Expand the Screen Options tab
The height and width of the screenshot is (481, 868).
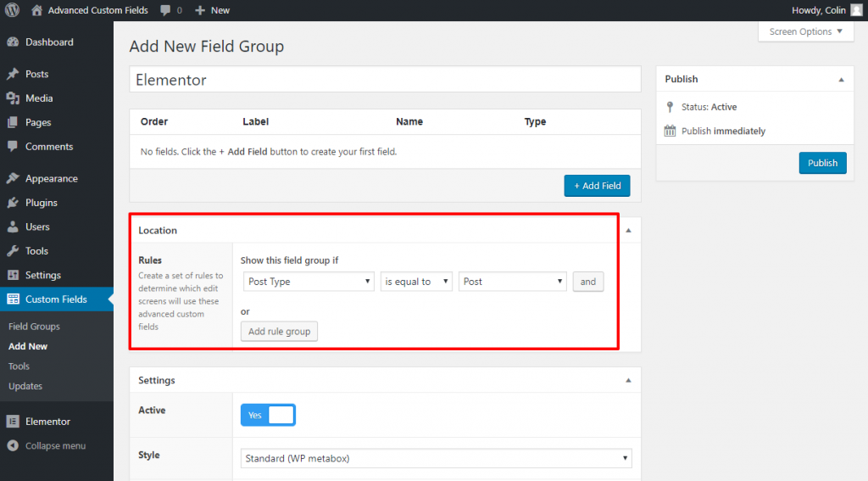point(805,32)
